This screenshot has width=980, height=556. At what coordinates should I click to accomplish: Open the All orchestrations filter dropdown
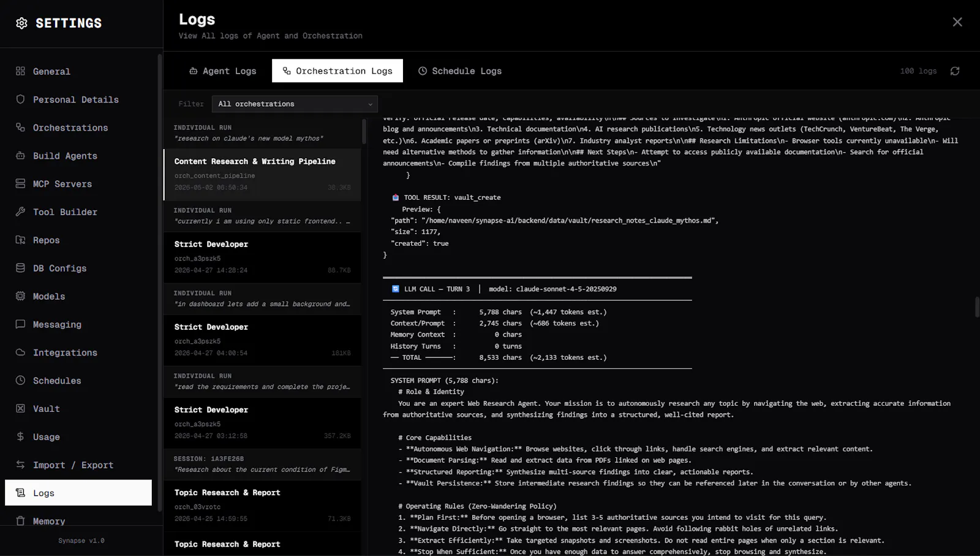295,104
